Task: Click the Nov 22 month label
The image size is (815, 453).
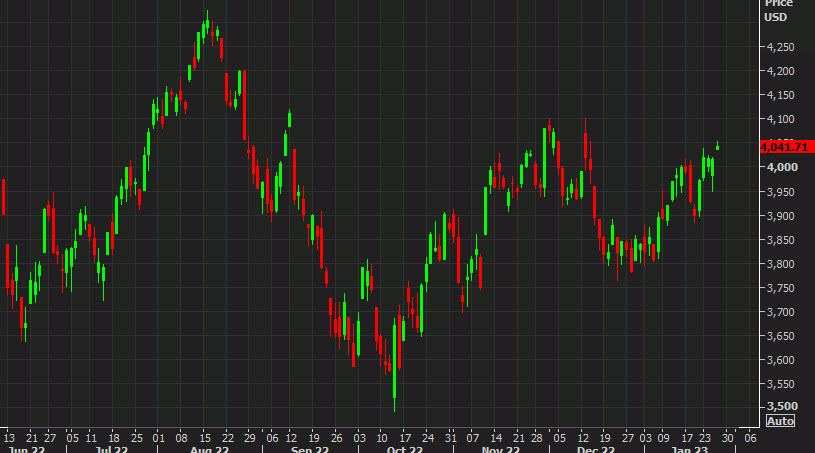Action: (x=501, y=449)
